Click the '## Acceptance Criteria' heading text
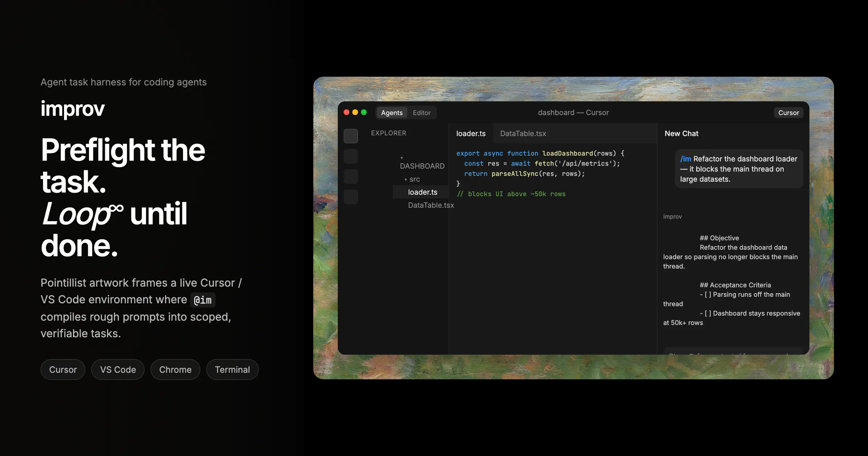Image resolution: width=868 pixels, height=456 pixels. pos(735,285)
